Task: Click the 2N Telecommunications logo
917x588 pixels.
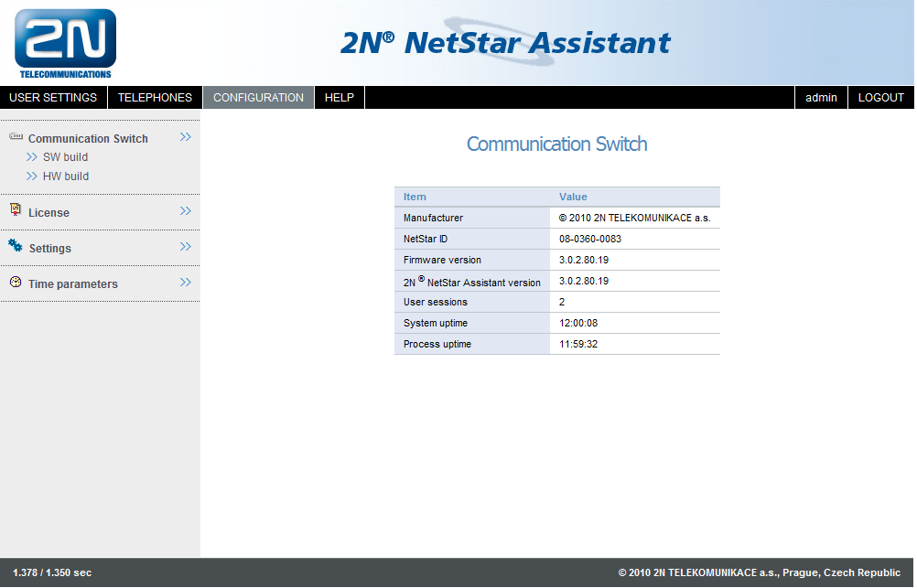Action: (x=66, y=43)
